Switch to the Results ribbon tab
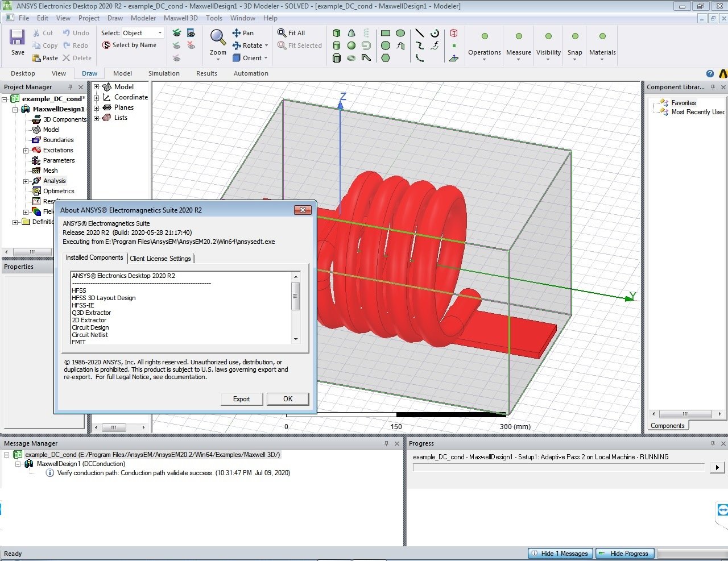This screenshot has height=561, width=728. 206,73
